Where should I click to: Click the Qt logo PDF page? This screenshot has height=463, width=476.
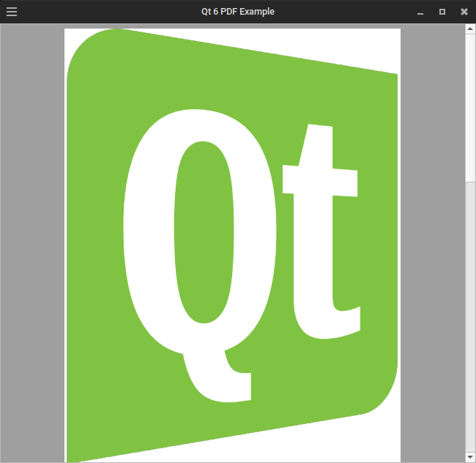tap(232, 245)
